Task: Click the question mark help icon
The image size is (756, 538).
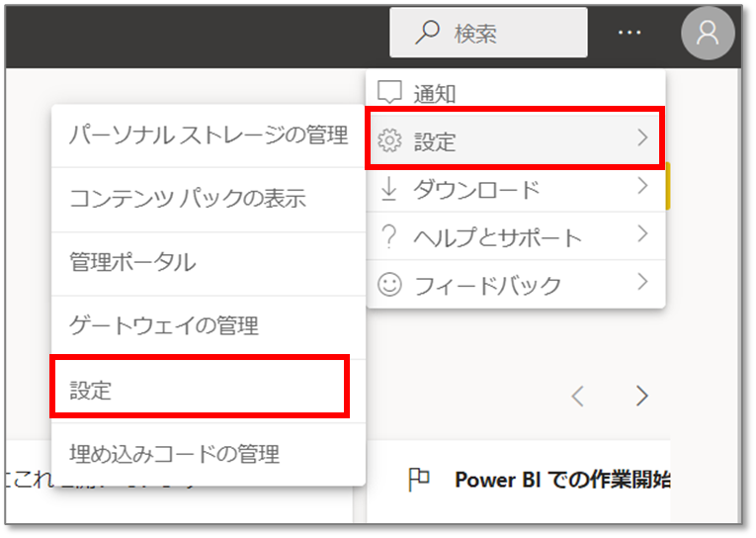Action: [389, 237]
